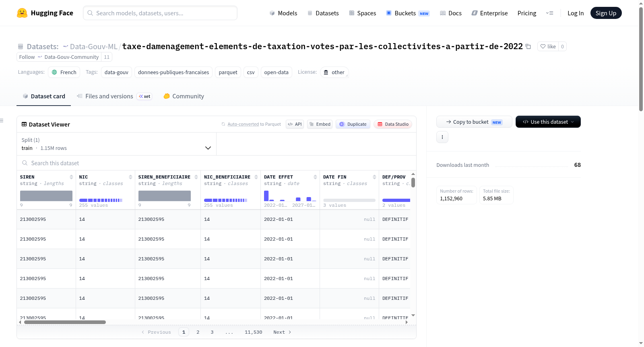Switch to the Dataset card tab
The image size is (644, 347).
pos(43,96)
